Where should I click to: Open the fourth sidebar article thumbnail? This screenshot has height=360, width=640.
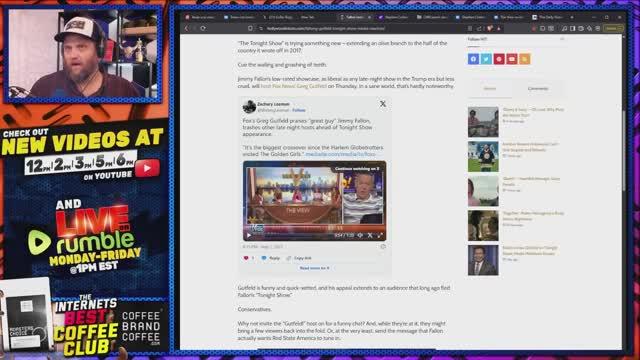coord(483,226)
